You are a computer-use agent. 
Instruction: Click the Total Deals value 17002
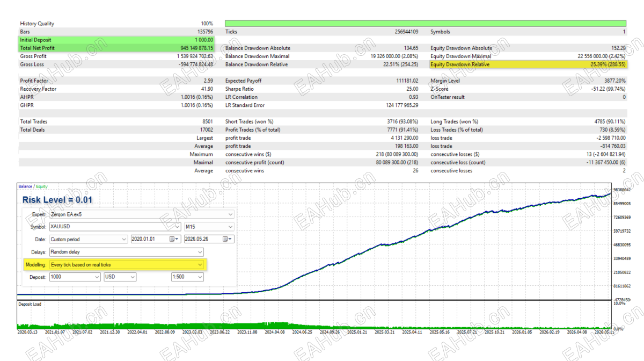(207, 129)
